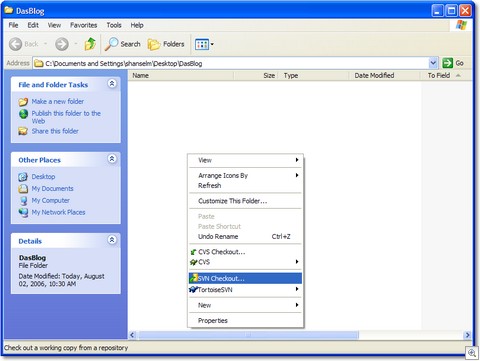Collapse the Details panel
The height and width of the screenshot is (361, 480).
[x=112, y=240]
